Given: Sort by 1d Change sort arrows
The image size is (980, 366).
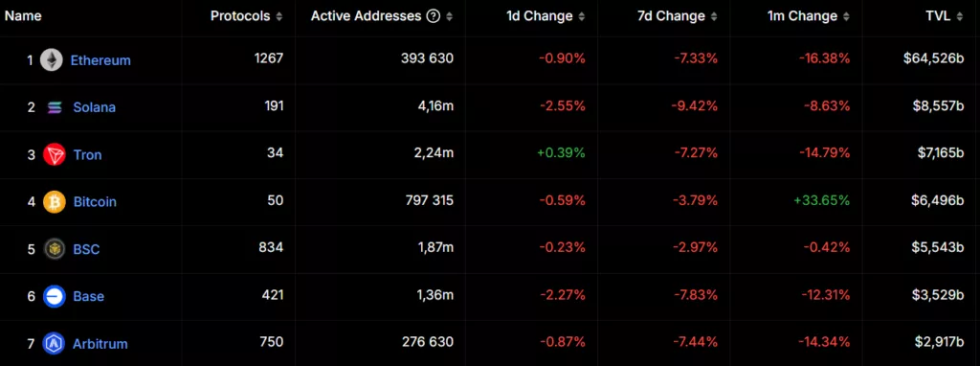Looking at the screenshot, I should (x=582, y=17).
